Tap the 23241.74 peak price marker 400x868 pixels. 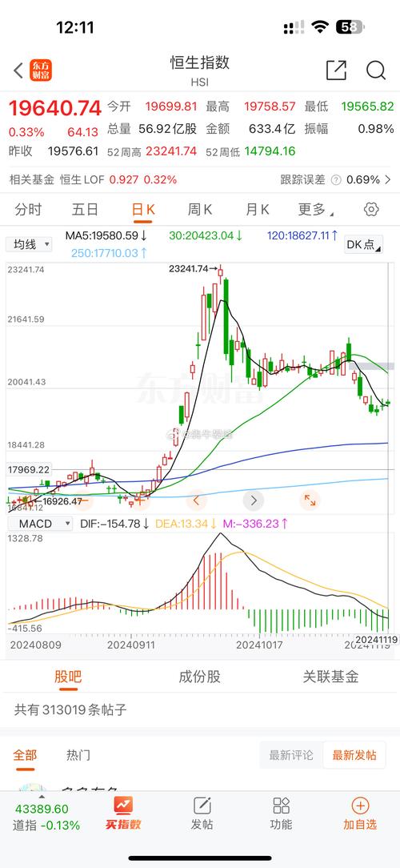point(194,269)
